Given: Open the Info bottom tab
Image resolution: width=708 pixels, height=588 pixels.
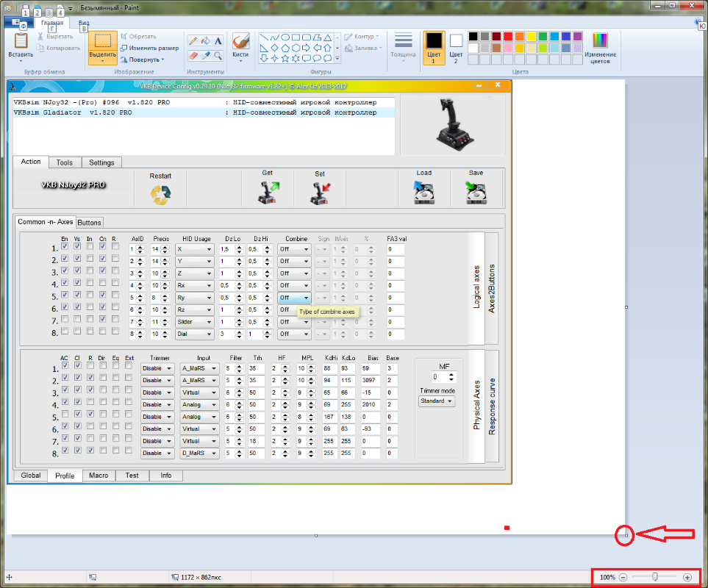Looking at the screenshot, I should click(165, 476).
